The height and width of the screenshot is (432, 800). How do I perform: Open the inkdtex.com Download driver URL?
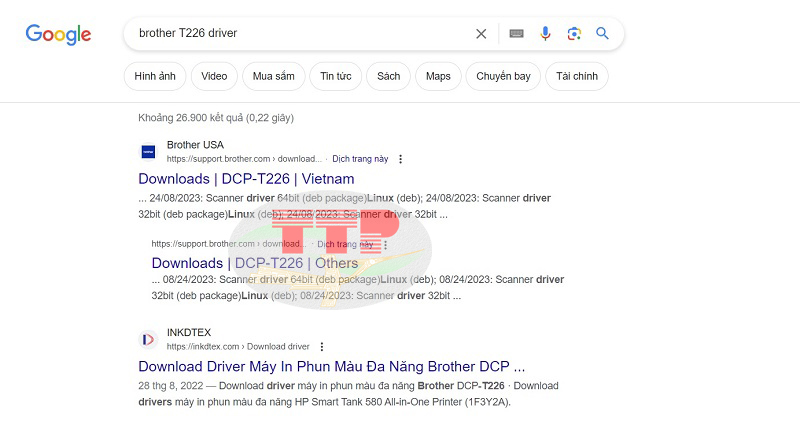pyautogui.click(x=238, y=346)
